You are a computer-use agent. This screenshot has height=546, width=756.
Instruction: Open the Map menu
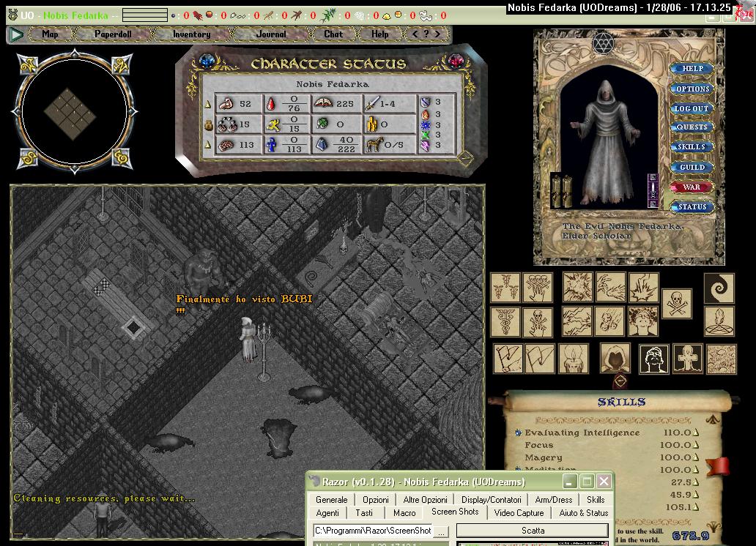[50, 34]
